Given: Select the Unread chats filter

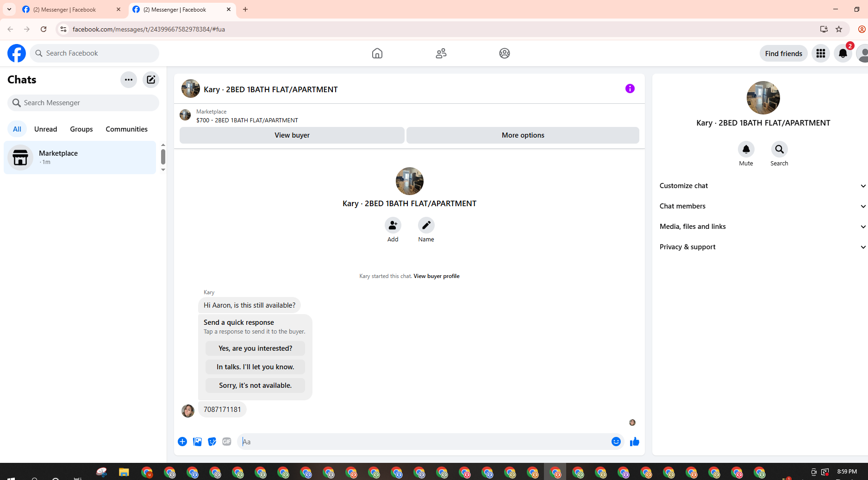Looking at the screenshot, I should [x=46, y=129].
